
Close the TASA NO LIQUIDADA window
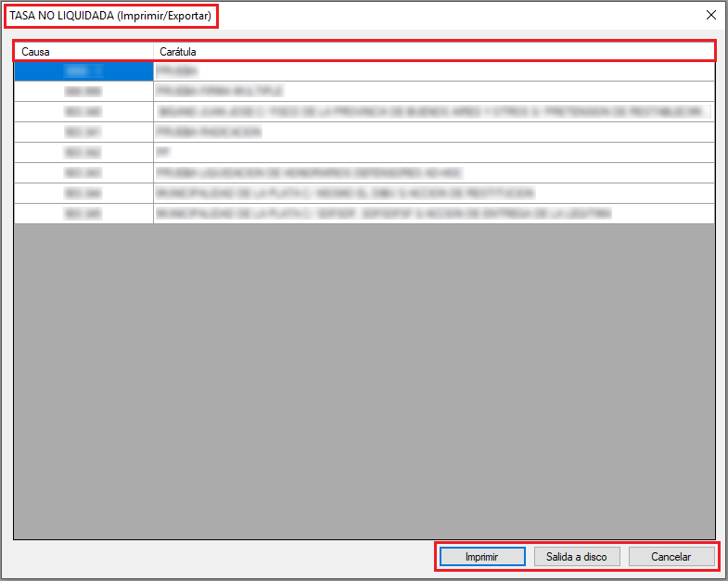pyautogui.click(x=711, y=15)
